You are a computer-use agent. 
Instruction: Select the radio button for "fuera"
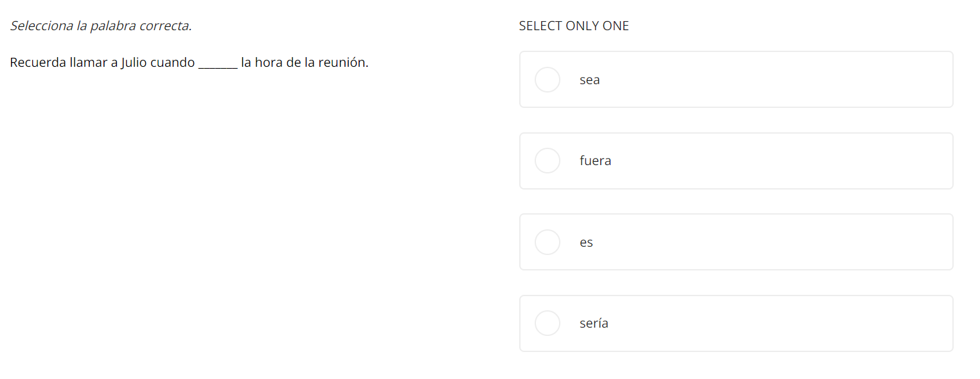(548, 161)
